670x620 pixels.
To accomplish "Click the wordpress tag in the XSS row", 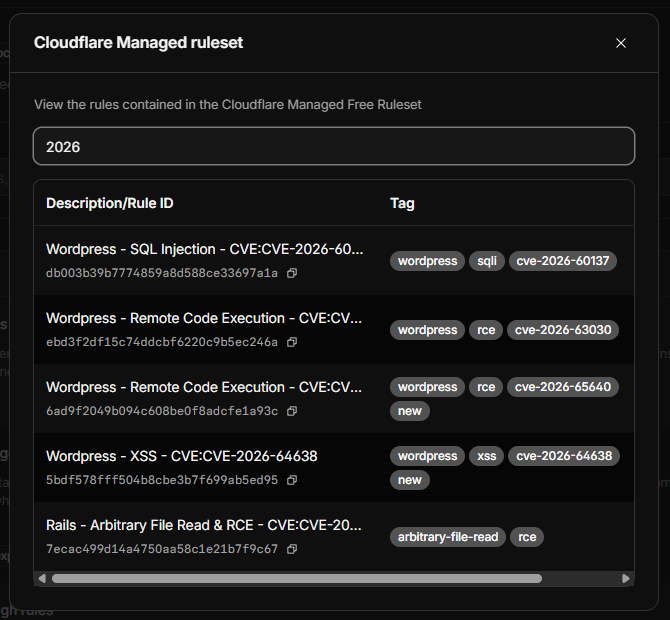I will tap(427, 456).
